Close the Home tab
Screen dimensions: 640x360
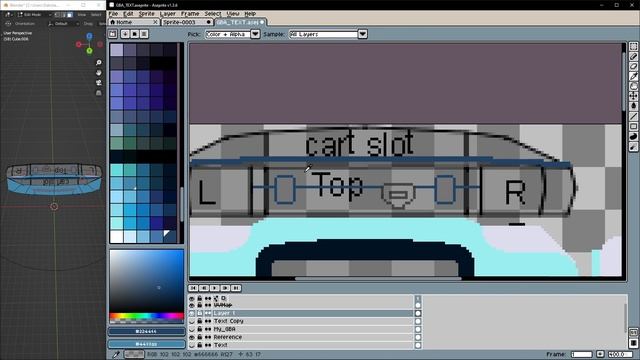tap(155, 22)
